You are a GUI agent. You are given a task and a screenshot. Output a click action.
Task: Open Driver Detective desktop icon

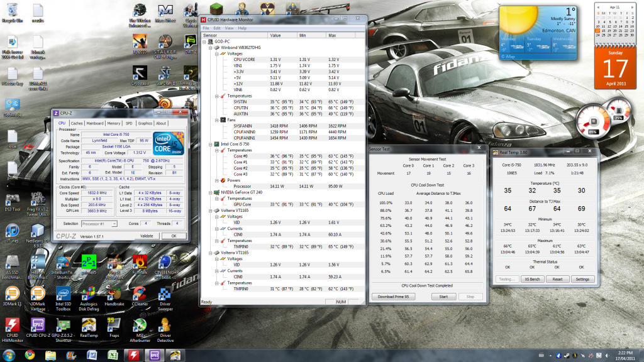click(x=165, y=330)
